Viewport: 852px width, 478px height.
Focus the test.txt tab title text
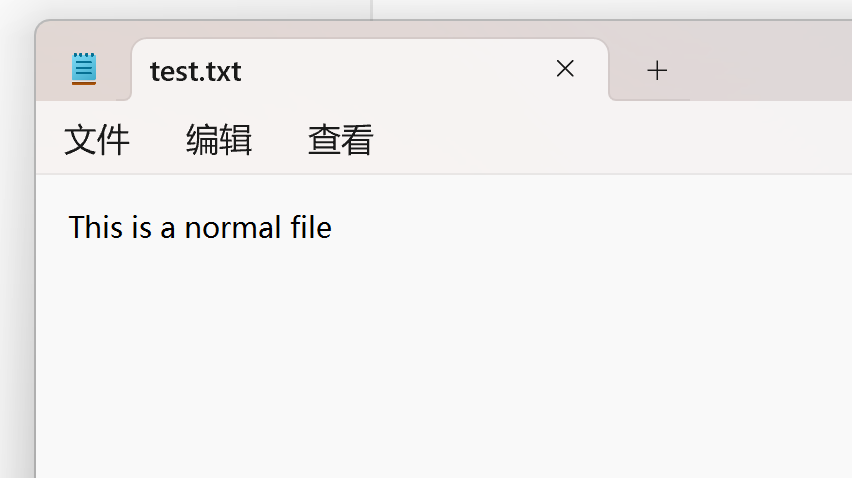point(196,72)
